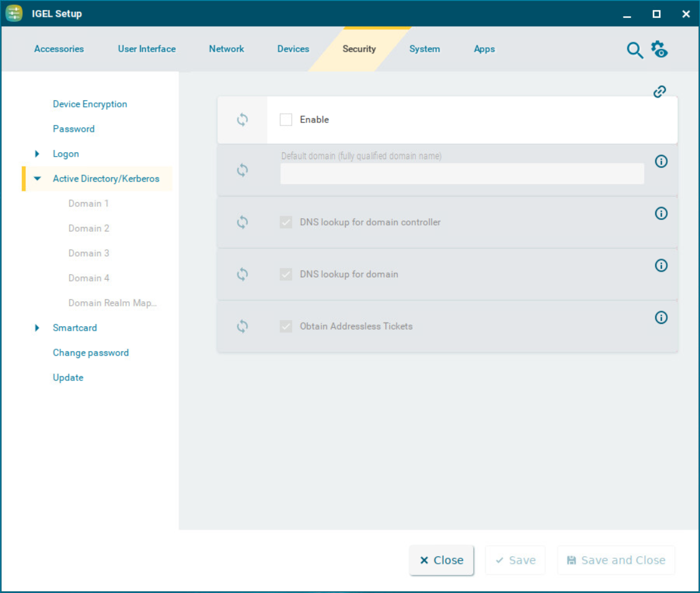Show info for DNS lookup for domain controller
700x593 pixels.
pos(661,213)
